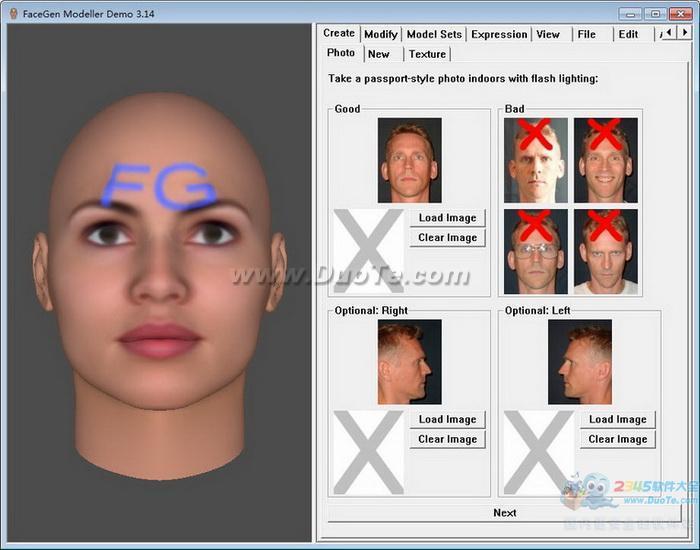
Task: Click the bad example smiling photo
Action: coord(605,160)
